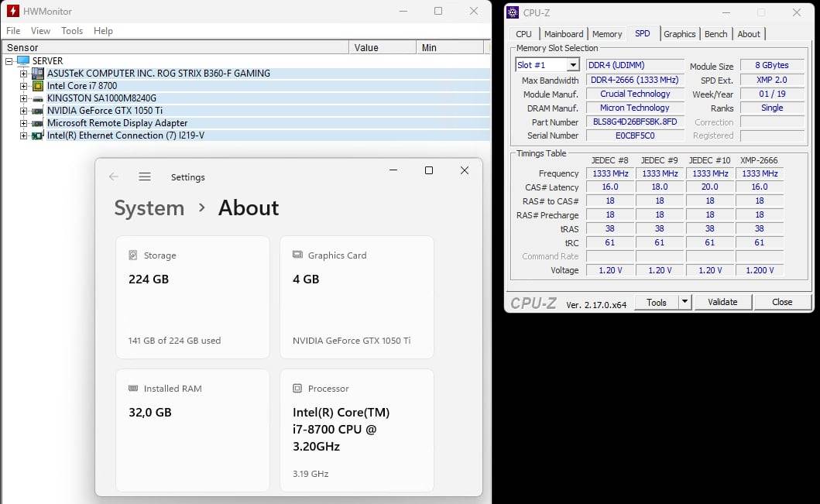Expand the Intel Ethernet Connection I219-V node
Viewport: 820px width, 504px height.
(24, 135)
